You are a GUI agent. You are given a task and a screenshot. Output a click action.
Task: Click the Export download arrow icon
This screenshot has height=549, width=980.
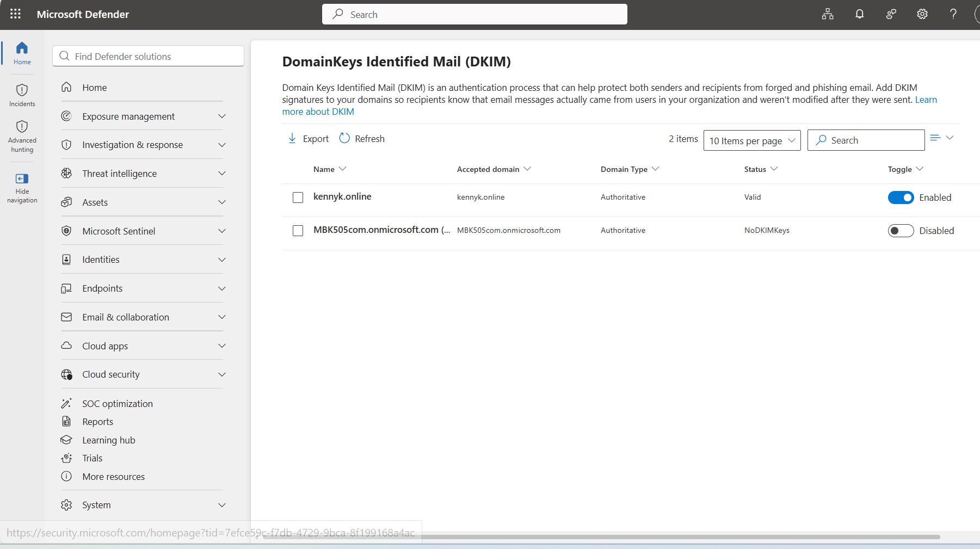point(292,138)
